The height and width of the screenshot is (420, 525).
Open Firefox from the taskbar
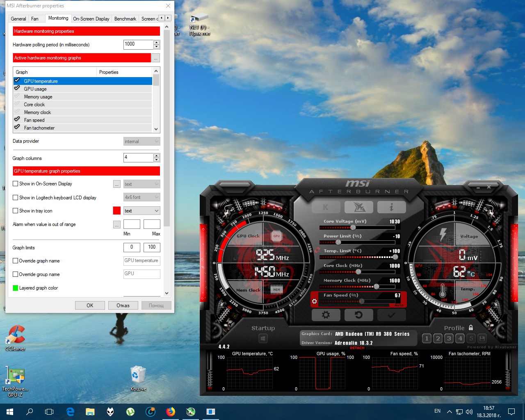pos(171,411)
